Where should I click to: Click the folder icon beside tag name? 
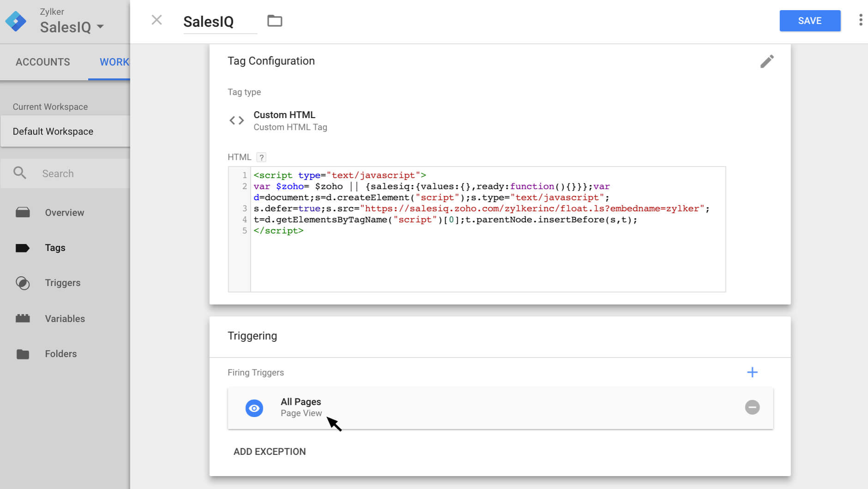tap(275, 21)
